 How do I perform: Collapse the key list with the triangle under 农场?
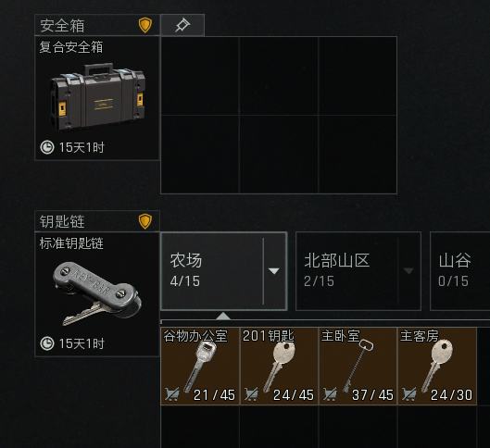(223, 316)
